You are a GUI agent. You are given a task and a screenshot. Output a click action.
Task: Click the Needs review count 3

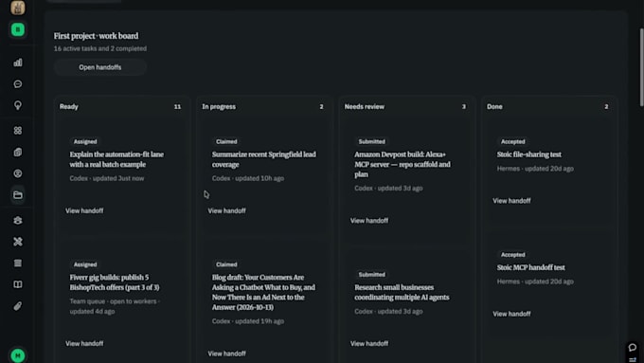464,106
